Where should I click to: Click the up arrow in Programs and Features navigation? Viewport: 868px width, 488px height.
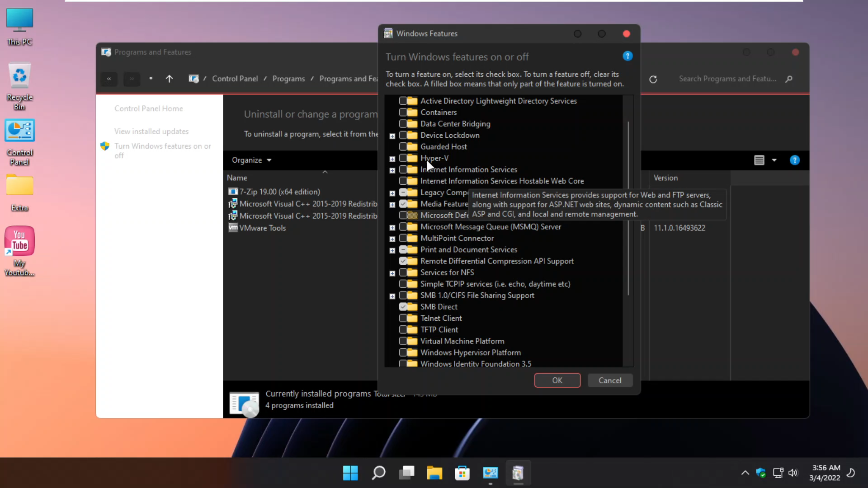tap(169, 79)
